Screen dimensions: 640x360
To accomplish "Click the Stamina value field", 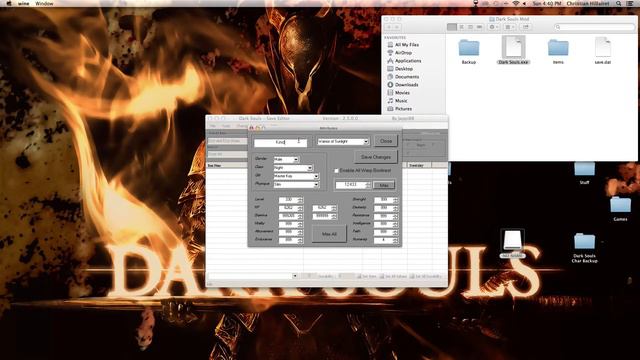I will tap(291, 216).
